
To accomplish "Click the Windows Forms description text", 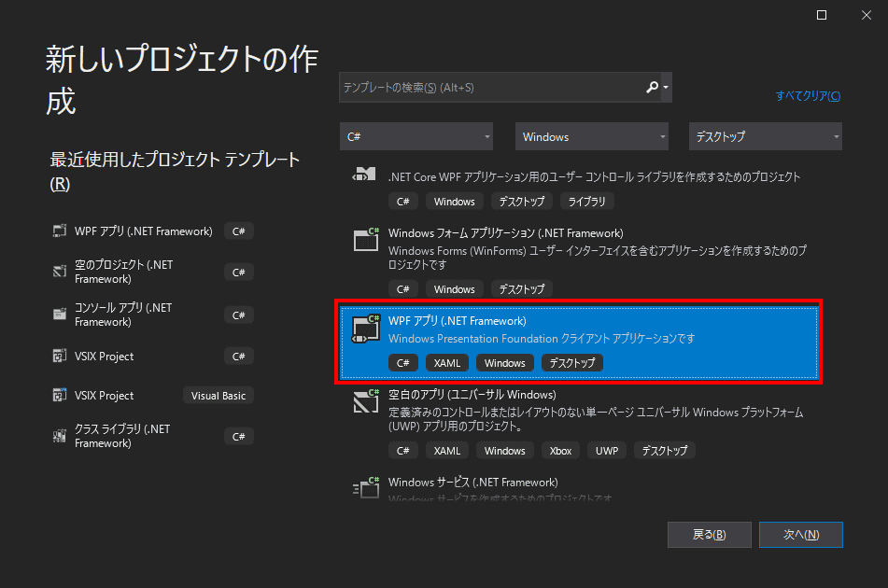I will pos(598,258).
